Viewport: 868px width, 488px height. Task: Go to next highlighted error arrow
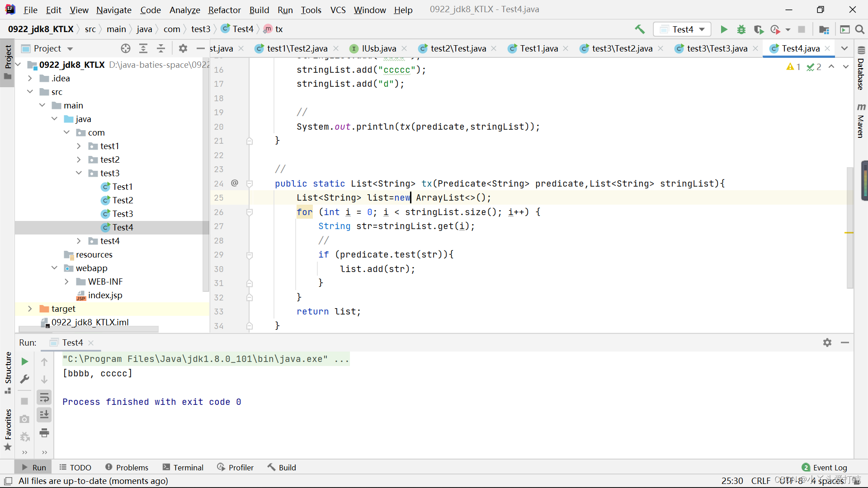(845, 67)
